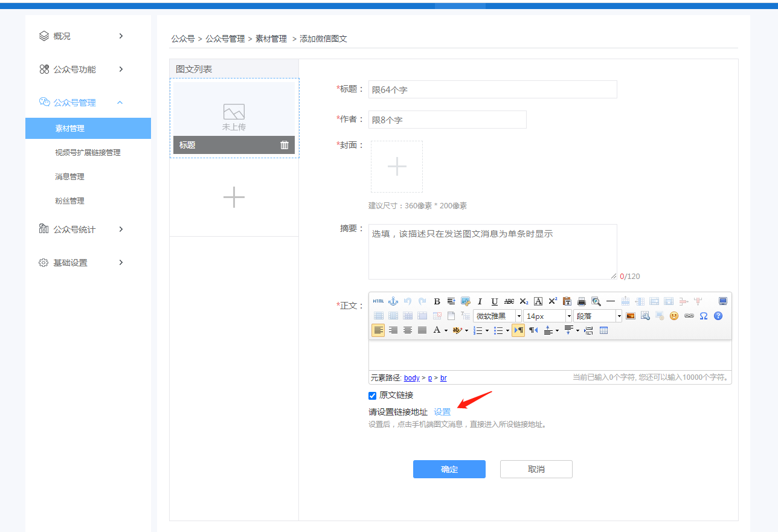Toggle HTML source view in editor

point(378,301)
